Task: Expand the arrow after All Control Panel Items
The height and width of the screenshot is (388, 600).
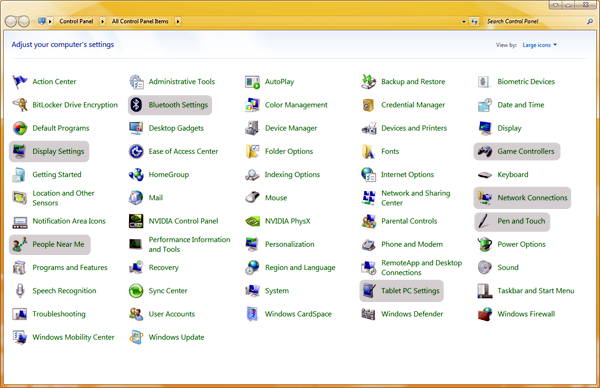Action: coord(178,21)
